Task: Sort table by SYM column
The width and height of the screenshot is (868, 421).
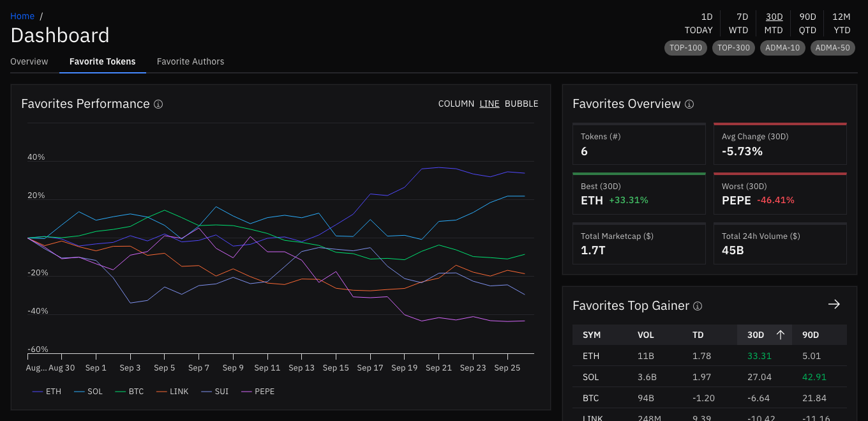Action: [x=592, y=335]
